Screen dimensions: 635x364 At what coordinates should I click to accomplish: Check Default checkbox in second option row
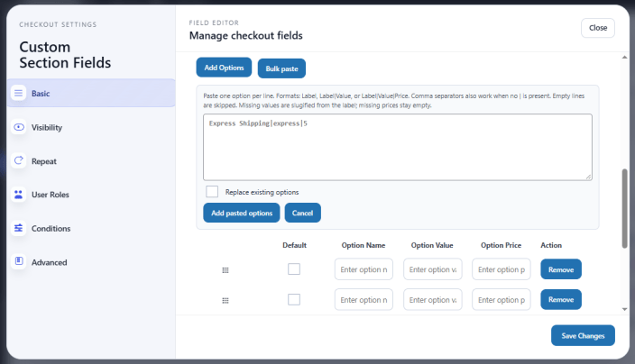pyautogui.click(x=294, y=300)
